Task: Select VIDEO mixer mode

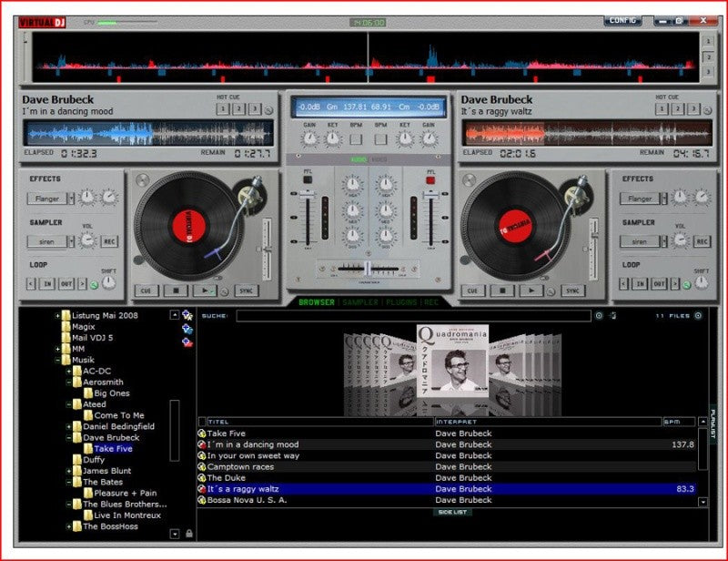Action: click(379, 159)
